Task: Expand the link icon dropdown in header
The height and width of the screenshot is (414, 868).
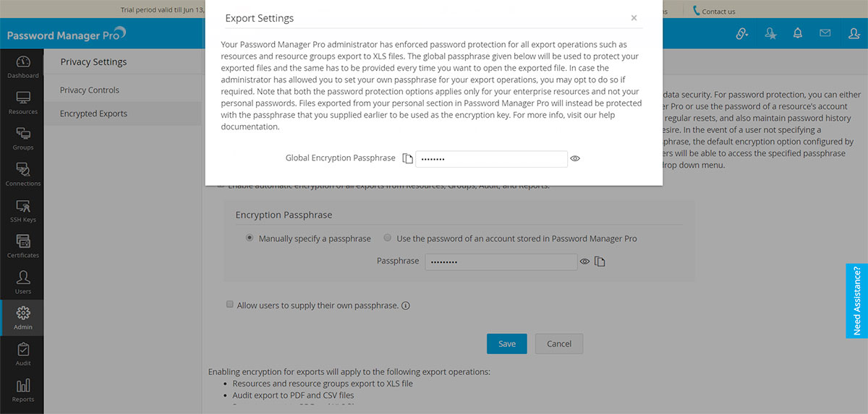Action: (742, 33)
